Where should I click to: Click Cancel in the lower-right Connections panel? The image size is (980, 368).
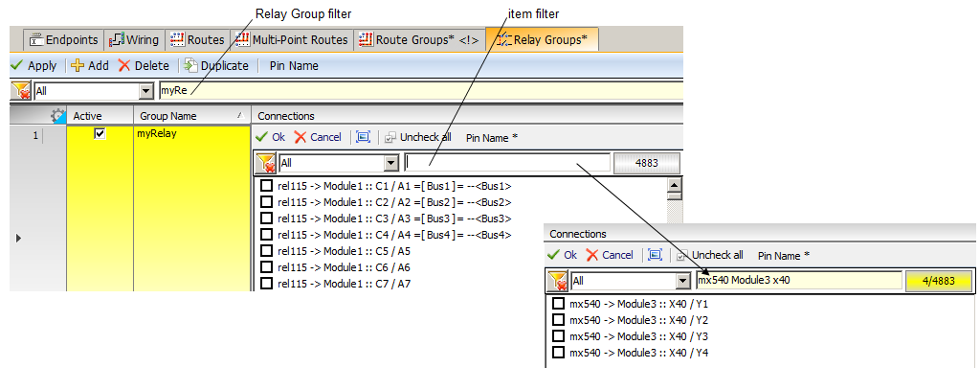(x=610, y=255)
